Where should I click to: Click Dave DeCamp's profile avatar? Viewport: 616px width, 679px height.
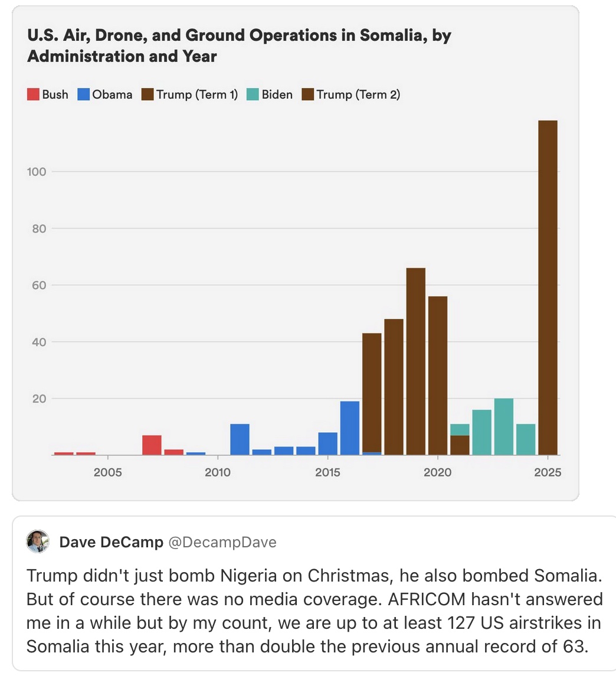pyautogui.click(x=38, y=541)
